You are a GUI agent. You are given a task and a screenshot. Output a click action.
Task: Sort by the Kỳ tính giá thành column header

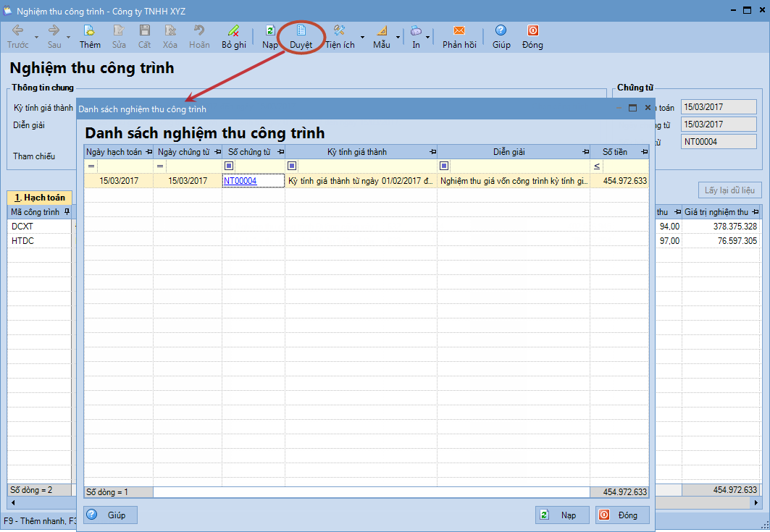pos(356,152)
